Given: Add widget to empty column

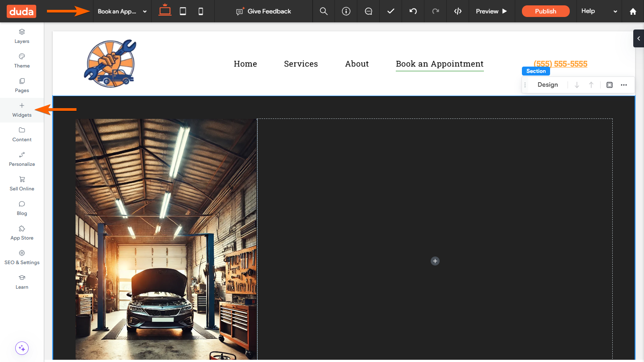Looking at the screenshot, I should coord(435,261).
